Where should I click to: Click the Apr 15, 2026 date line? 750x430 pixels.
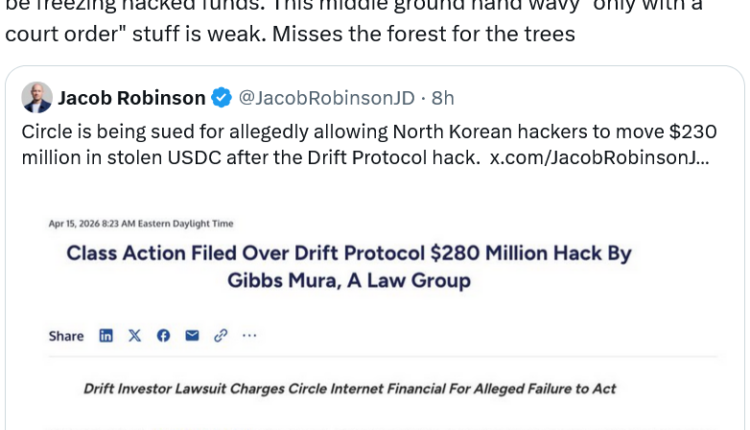141,224
